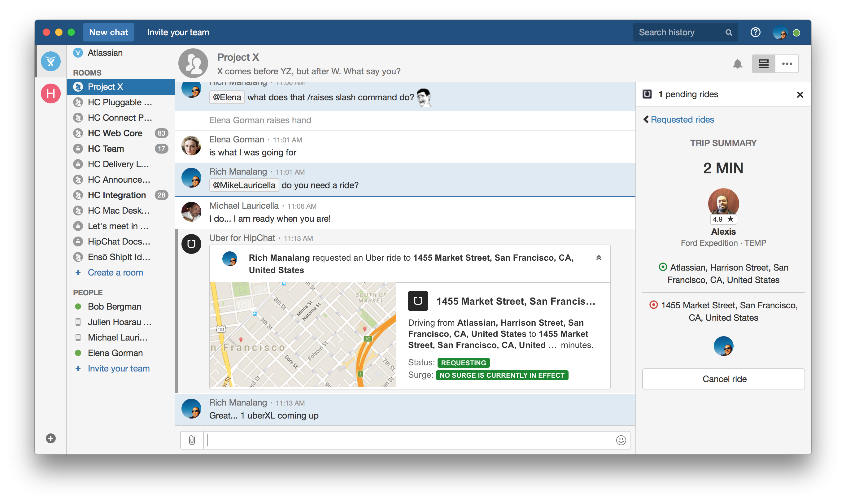Click the 4.9 star driver rating badge

tap(723, 219)
